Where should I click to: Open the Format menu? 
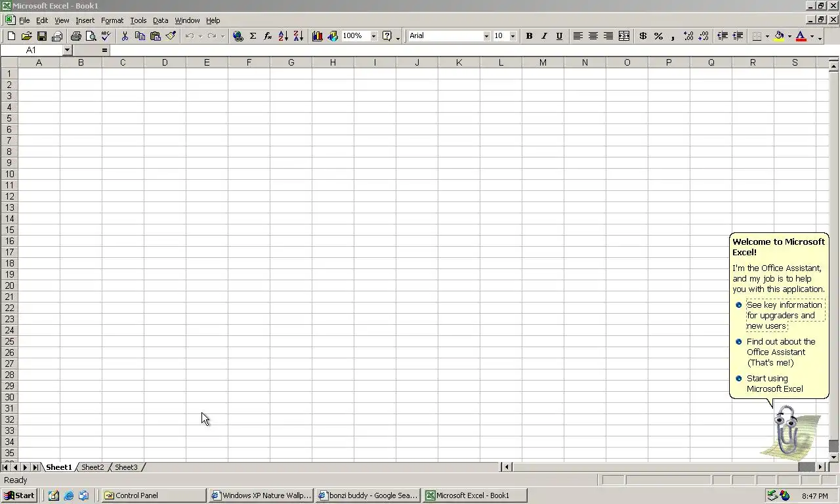(112, 20)
